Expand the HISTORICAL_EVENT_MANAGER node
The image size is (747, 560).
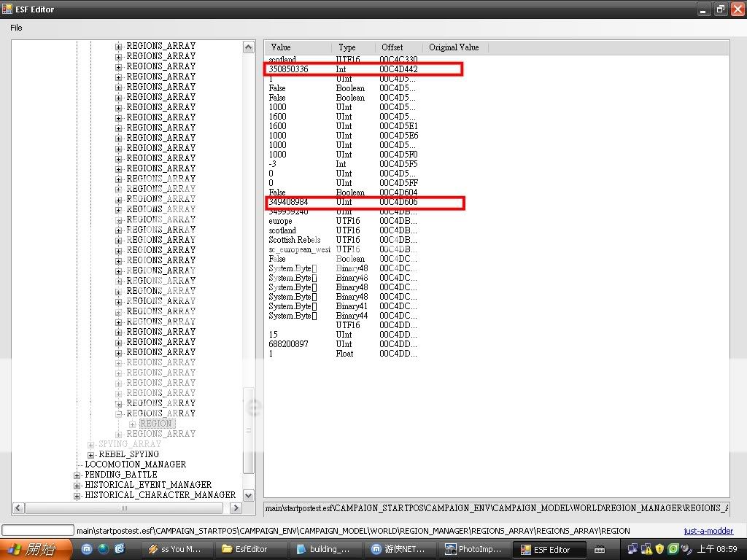pos(77,486)
